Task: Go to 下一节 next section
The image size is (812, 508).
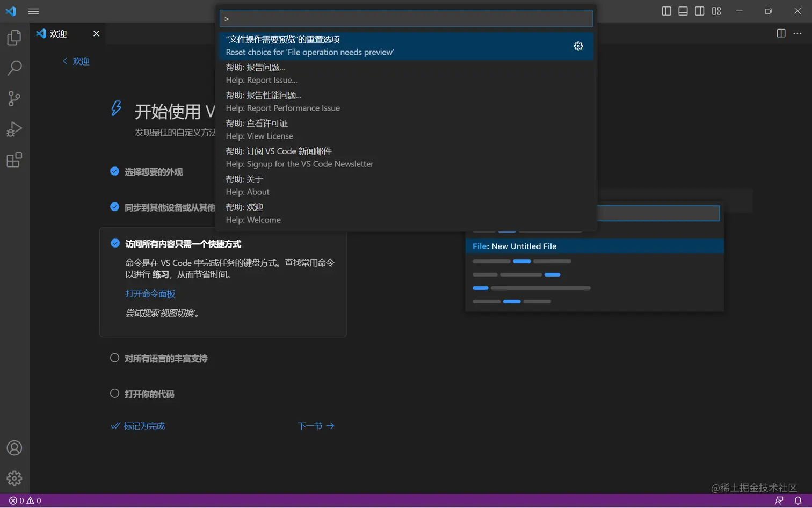Action: 316,426
